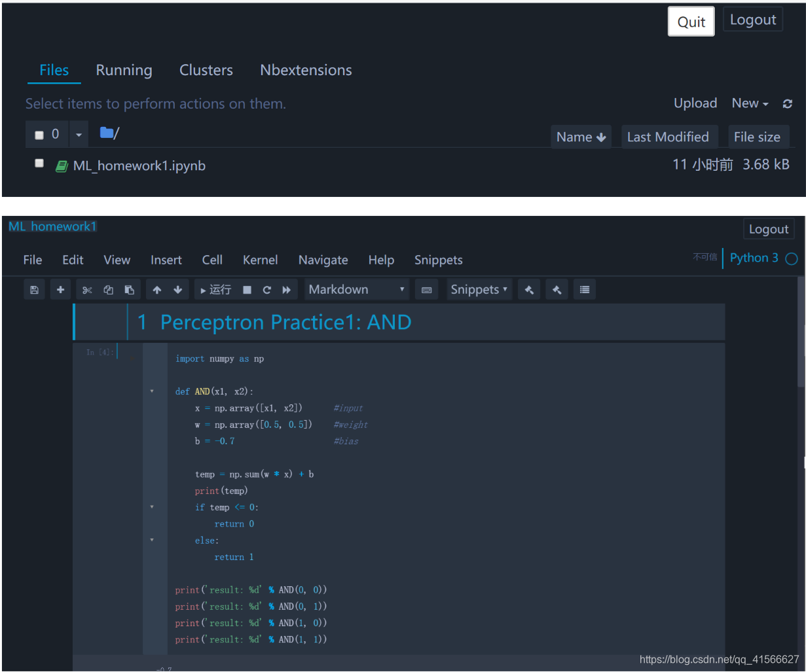Switch to the Running tab

coord(124,70)
